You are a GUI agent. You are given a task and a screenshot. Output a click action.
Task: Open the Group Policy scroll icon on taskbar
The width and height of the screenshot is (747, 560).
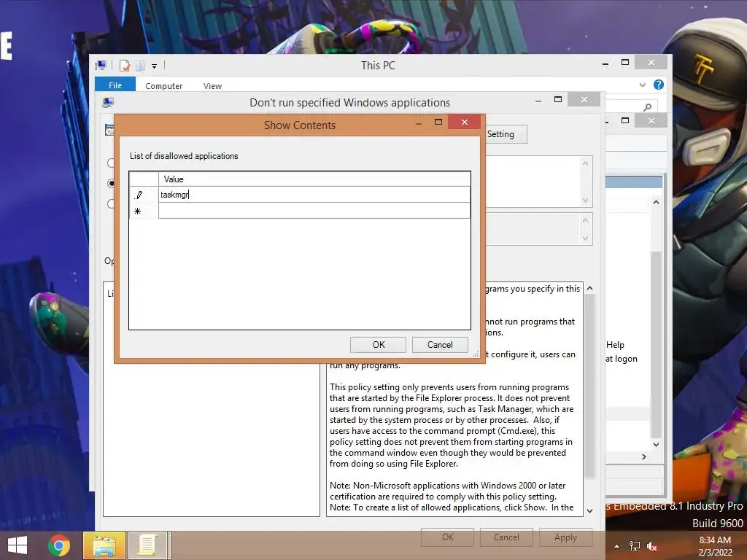(x=147, y=545)
